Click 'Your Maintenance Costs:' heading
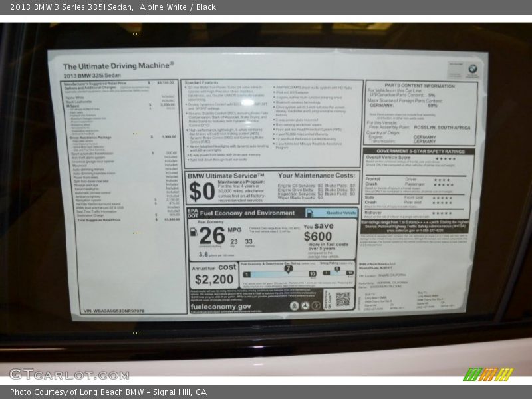532x399 pixels. coord(317,176)
